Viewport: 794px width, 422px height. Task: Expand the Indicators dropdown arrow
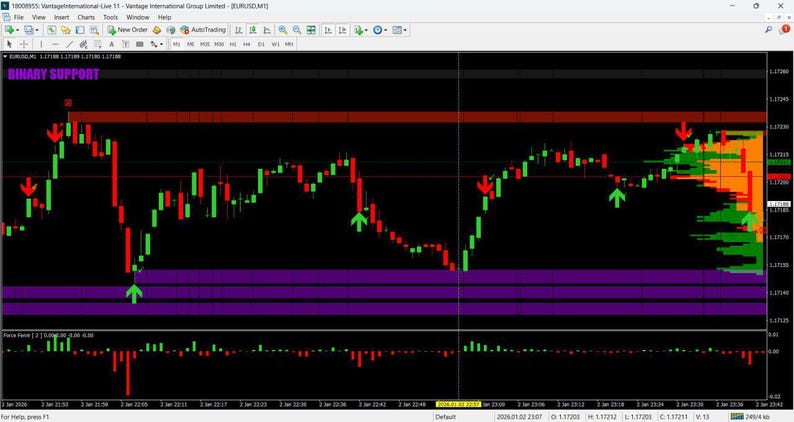click(366, 30)
